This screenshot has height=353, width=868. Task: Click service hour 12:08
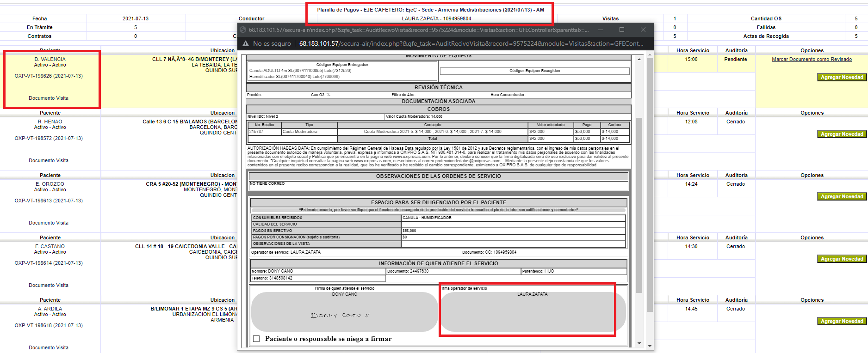691,122
